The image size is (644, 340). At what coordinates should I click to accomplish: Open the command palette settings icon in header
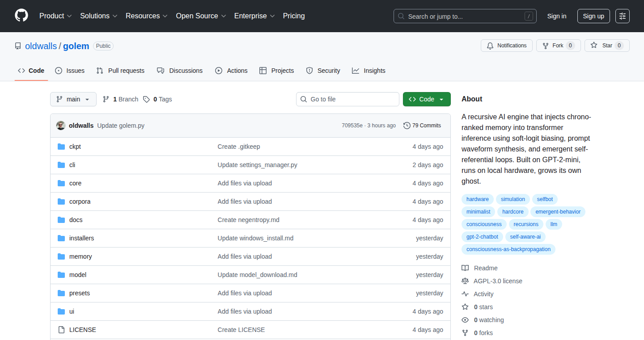623,16
